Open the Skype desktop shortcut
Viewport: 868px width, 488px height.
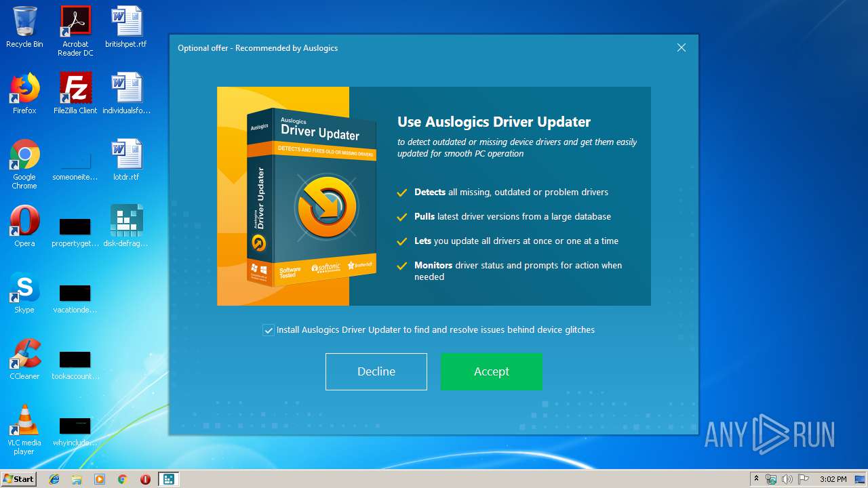tap(24, 293)
